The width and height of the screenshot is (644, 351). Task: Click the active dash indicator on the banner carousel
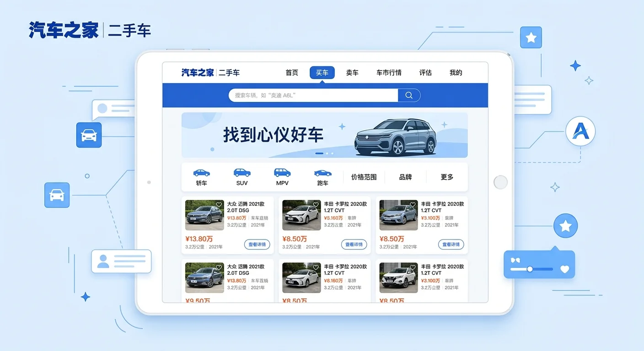click(x=319, y=154)
